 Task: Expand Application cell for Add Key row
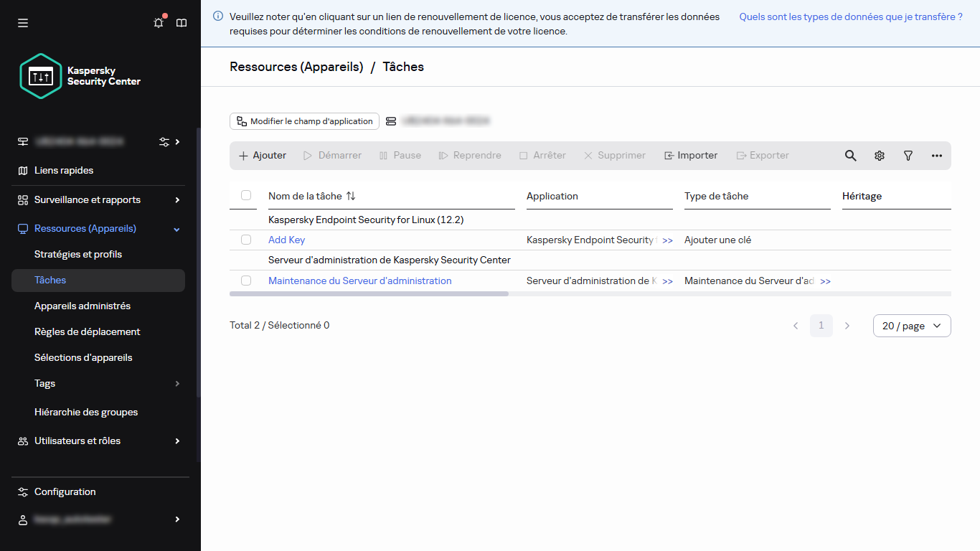tap(667, 240)
